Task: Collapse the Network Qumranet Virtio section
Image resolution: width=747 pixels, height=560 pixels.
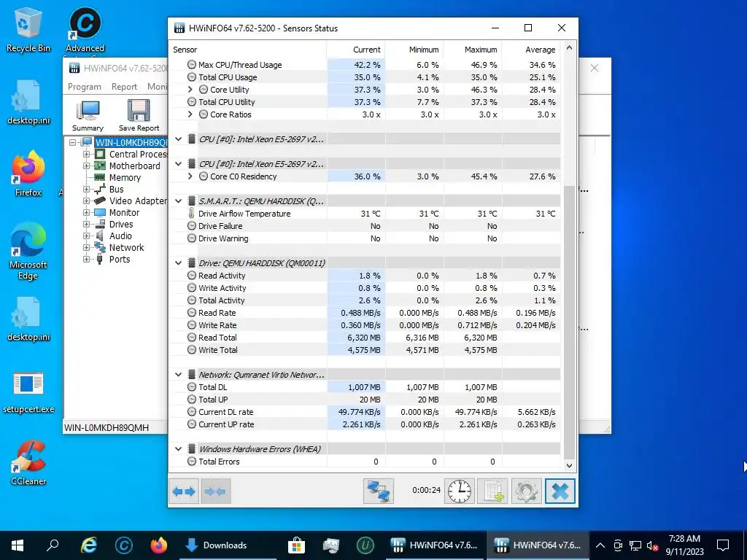Action: pos(178,375)
